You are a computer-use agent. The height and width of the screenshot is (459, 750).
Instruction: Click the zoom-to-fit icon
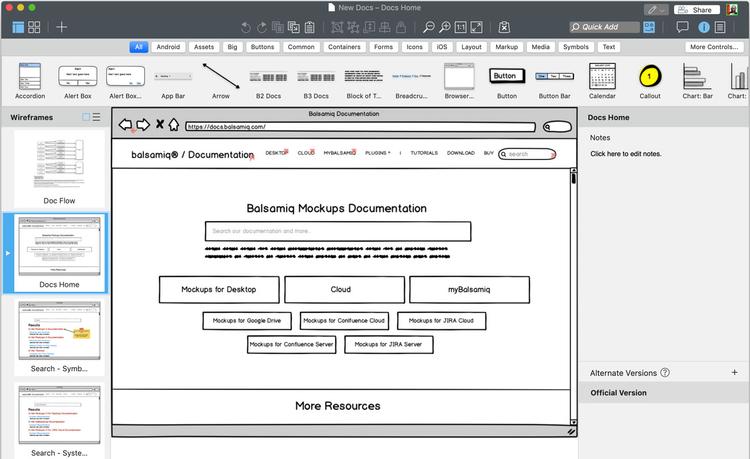(x=476, y=27)
